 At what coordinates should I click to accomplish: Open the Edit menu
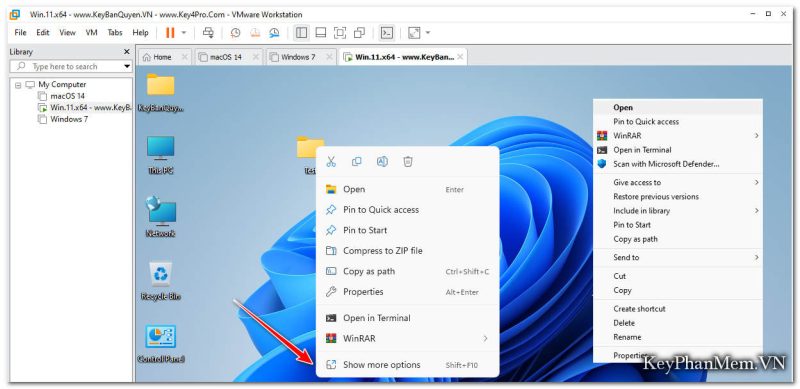pos(43,33)
